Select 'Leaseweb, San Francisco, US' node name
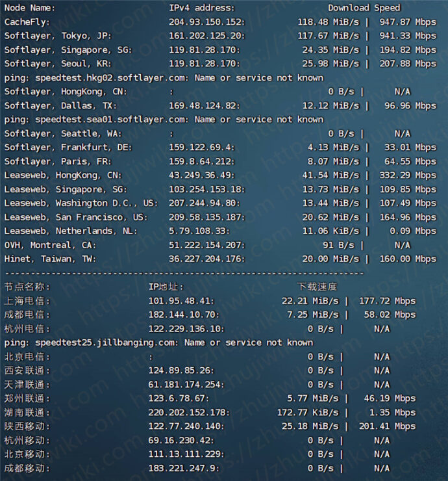This screenshot has width=448, height=481. [76, 218]
